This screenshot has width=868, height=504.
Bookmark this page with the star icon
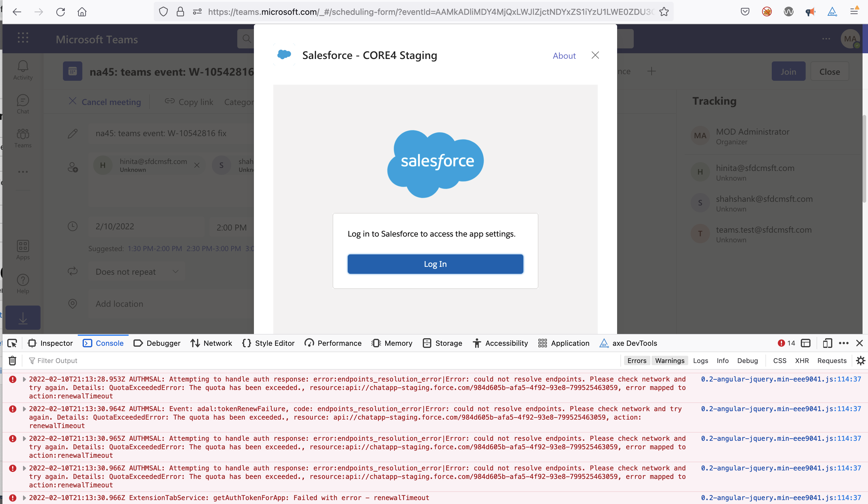(664, 12)
